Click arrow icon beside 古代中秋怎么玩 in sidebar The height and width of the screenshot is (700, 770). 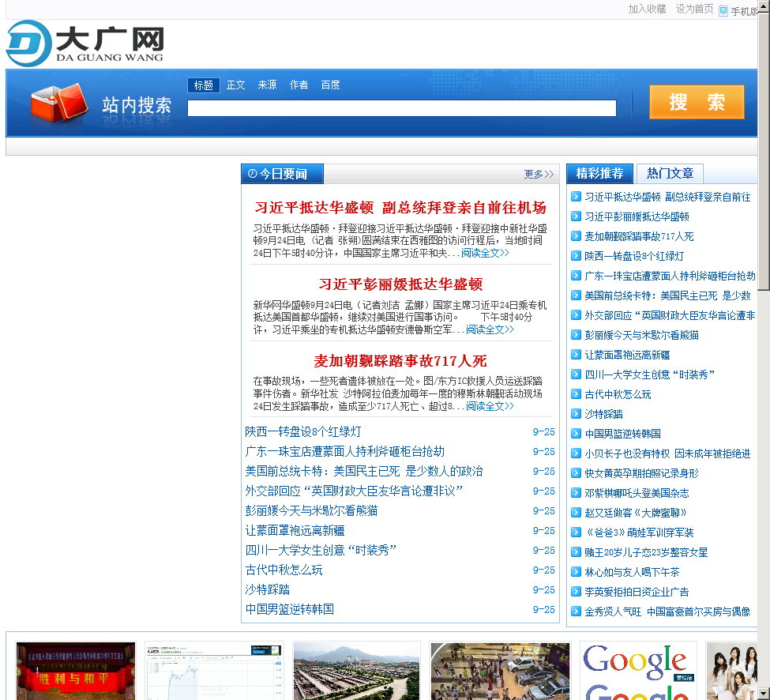[576, 393]
